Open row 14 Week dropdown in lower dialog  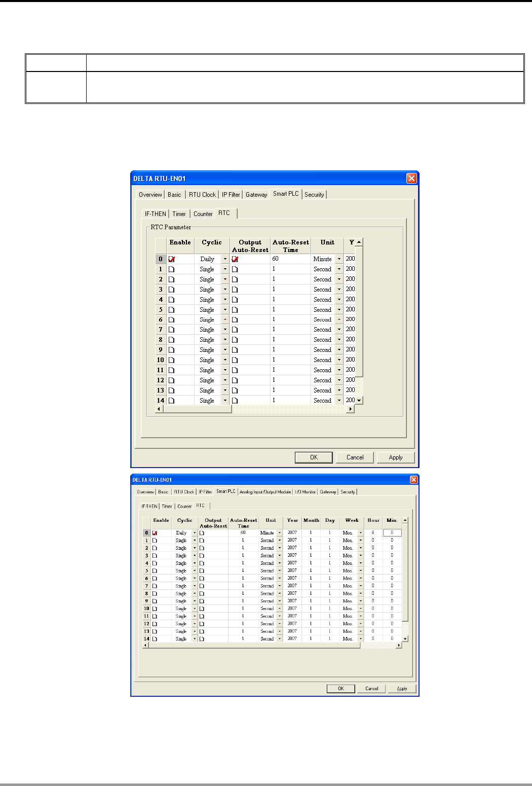(361, 639)
